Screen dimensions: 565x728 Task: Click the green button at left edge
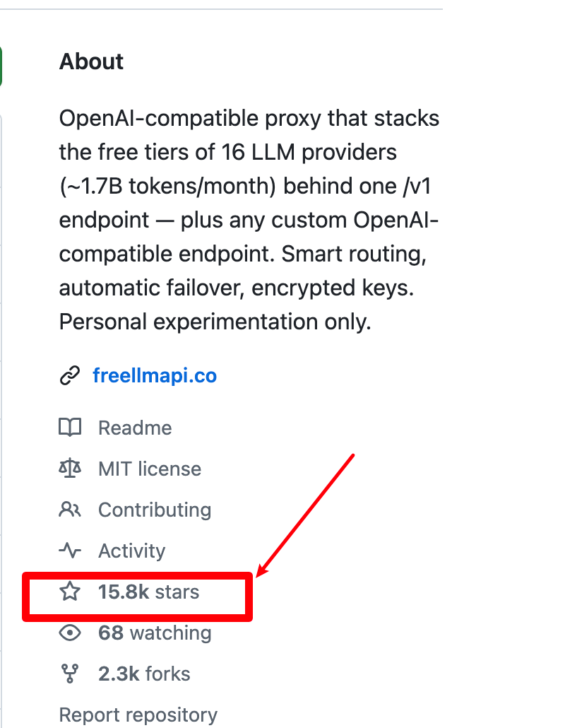(1, 66)
